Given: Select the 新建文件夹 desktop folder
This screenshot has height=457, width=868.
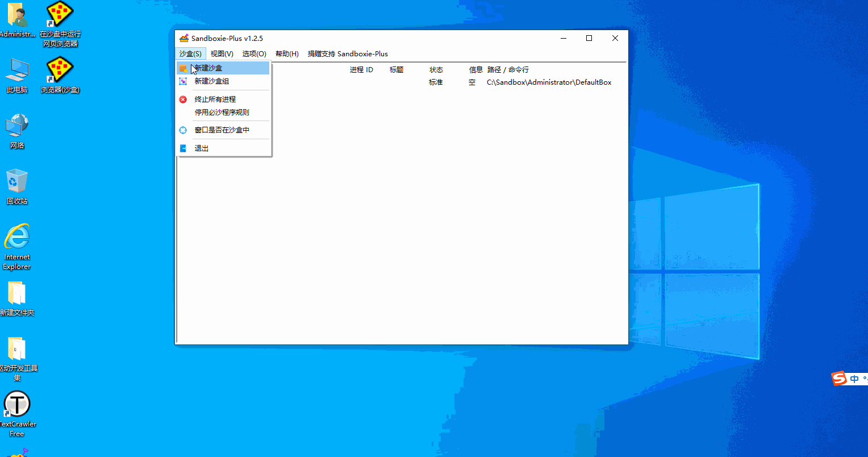Looking at the screenshot, I should pos(17,299).
